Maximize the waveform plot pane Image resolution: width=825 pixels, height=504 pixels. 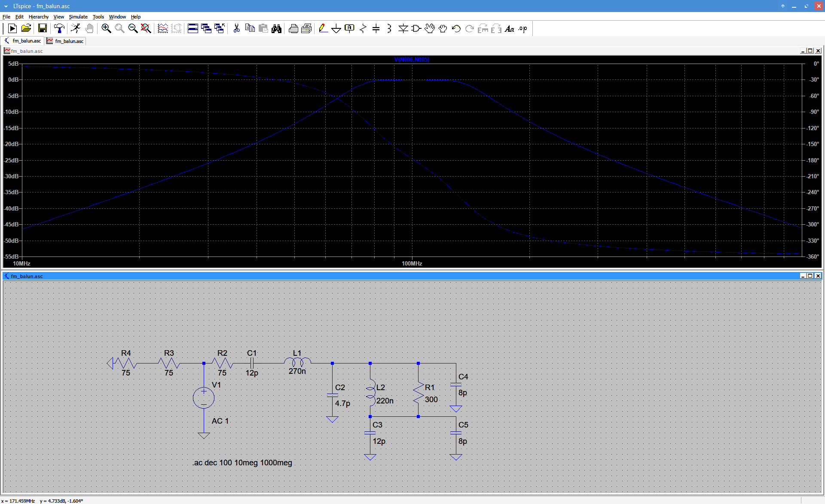tap(810, 51)
